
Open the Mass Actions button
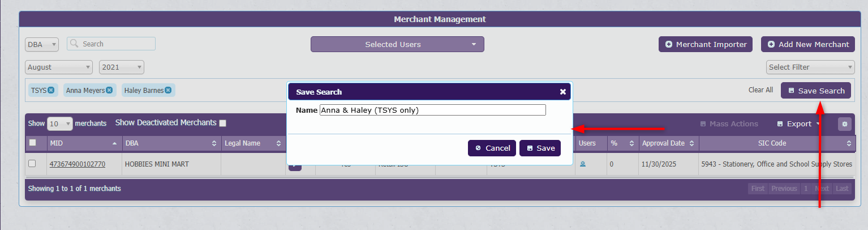729,124
